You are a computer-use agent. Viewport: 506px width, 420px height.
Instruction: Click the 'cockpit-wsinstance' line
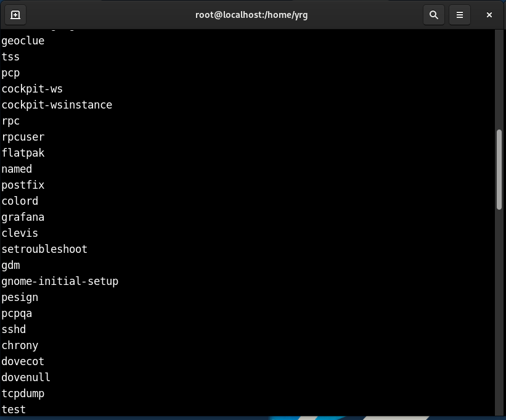pyautogui.click(x=57, y=105)
